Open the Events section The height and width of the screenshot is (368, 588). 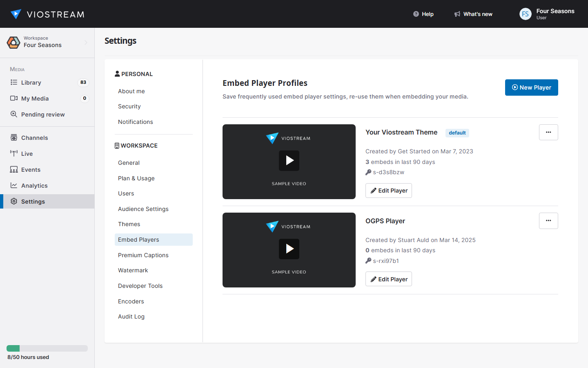click(31, 170)
